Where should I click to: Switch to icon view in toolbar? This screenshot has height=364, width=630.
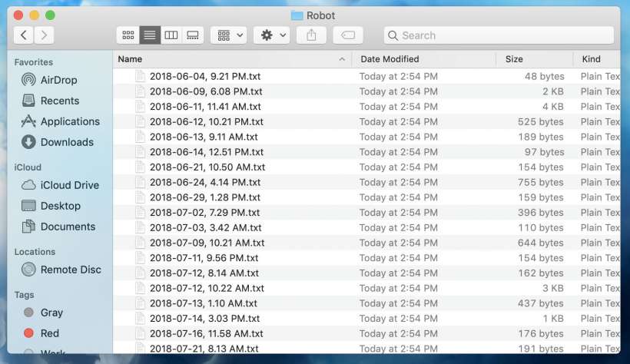tap(128, 35)
